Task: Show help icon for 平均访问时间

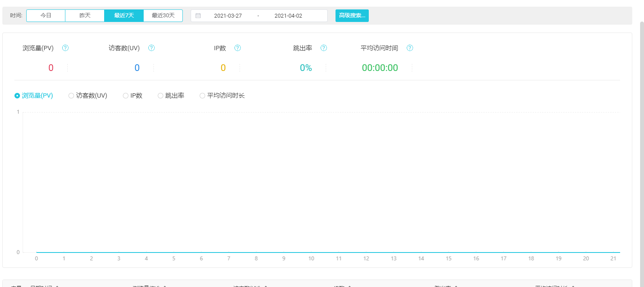Action: [x=410, y=48]
